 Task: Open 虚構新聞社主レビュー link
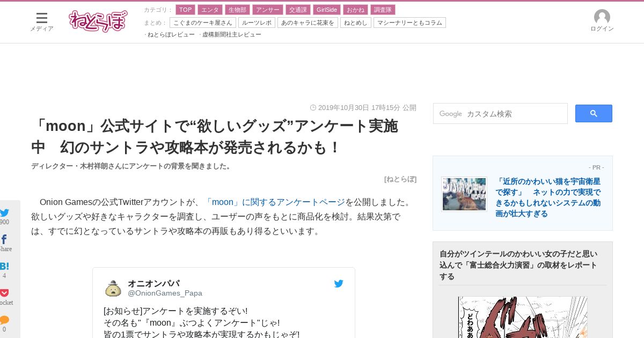click(x=232, y=34)
